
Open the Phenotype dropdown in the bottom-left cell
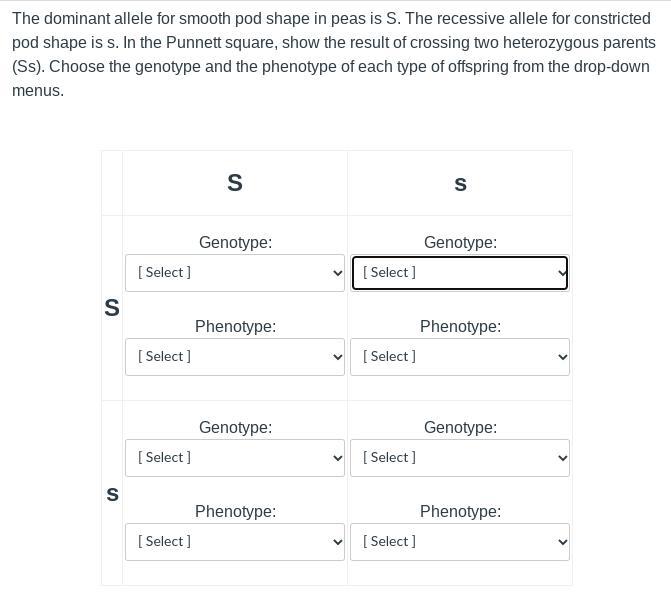click(x=235, y=542)
